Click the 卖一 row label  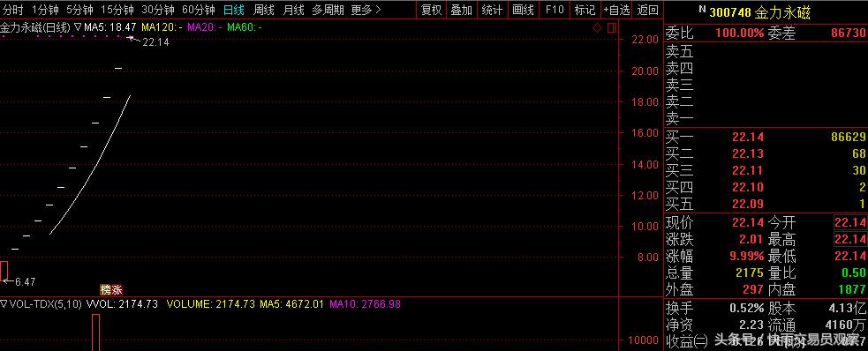click(x=679, y=118)
